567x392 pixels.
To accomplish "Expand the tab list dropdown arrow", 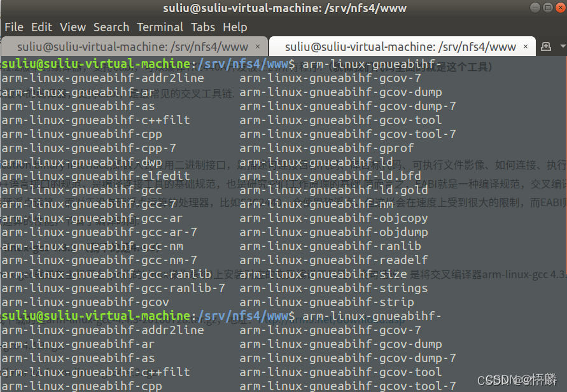I will pyautogui.click(x=563, y=46).
